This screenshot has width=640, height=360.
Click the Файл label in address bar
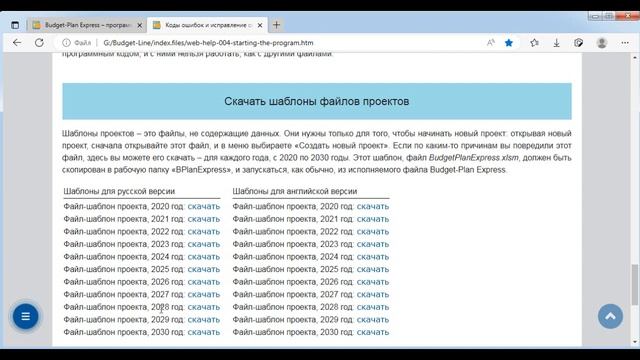coord(83,42)
